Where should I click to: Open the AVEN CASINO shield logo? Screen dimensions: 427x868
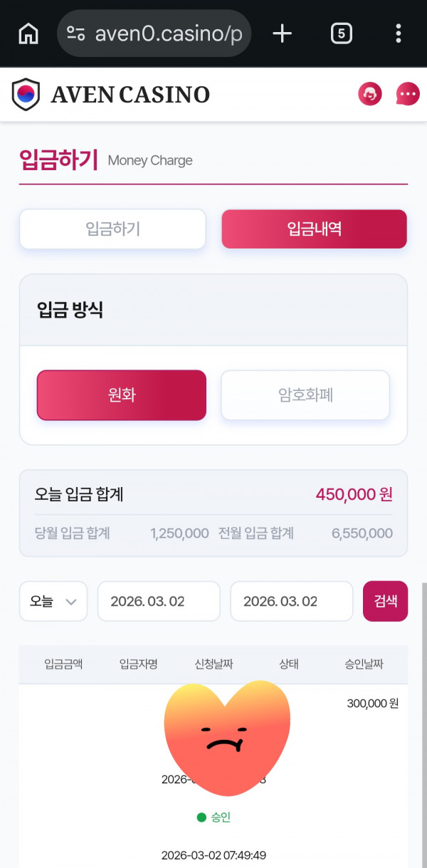tap(26, 93)
